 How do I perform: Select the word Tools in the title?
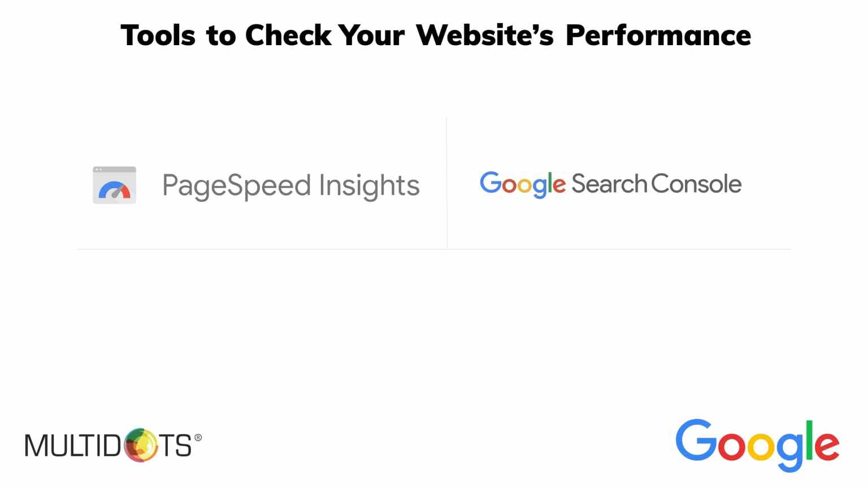click(158, 36)
